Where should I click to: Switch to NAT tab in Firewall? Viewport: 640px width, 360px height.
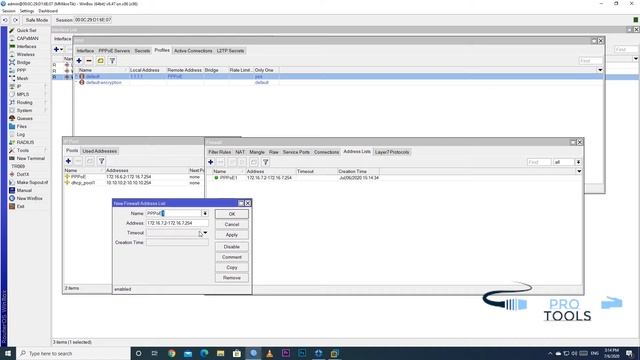240,152
